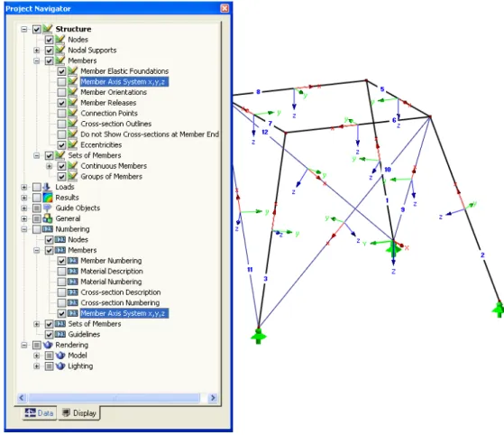This screenshot has height=435, width=504.
Task: Click the icon beside Groups of Members
Action: [x=73, y=176]
